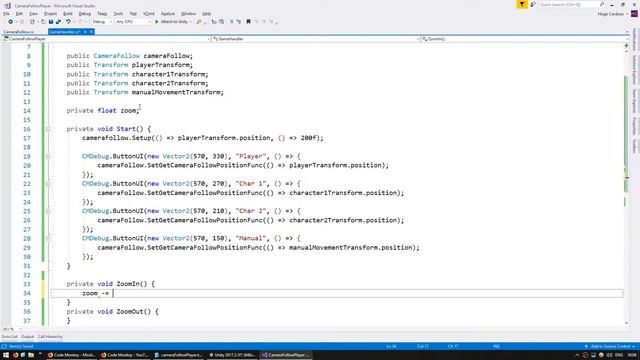Viewport: 640px width, 360px height.
Task: Collapse the Start() method at line 16
Action: click(x=48, y=129)
